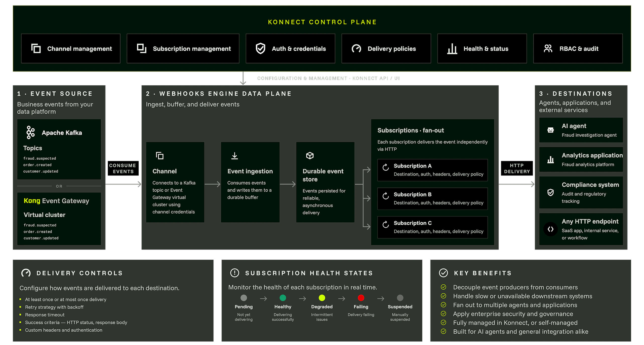Click the checkmark beside Fan out to multiple agents
Screen dimensions: 644x345
pyautogui.click(x=443, y=305)
